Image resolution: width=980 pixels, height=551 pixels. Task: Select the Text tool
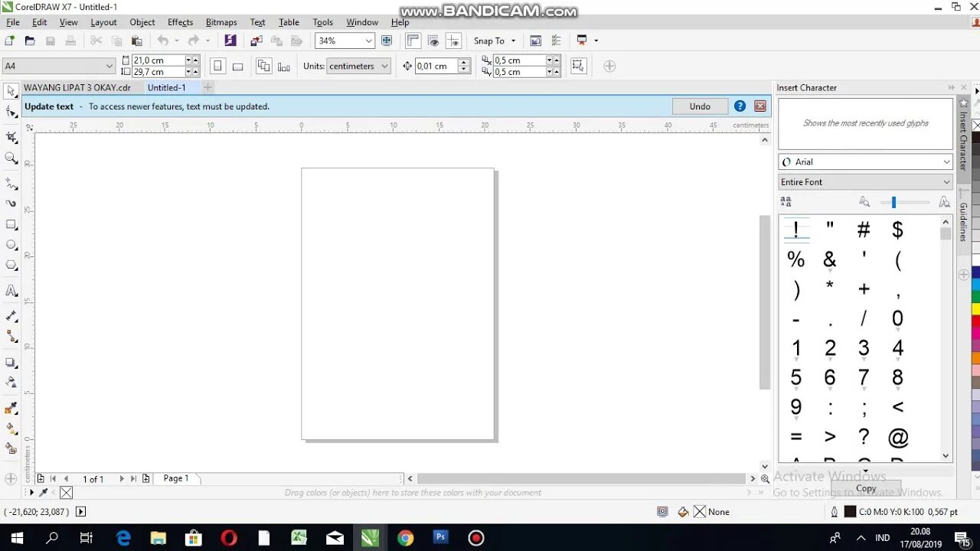(x=11, y=291)
